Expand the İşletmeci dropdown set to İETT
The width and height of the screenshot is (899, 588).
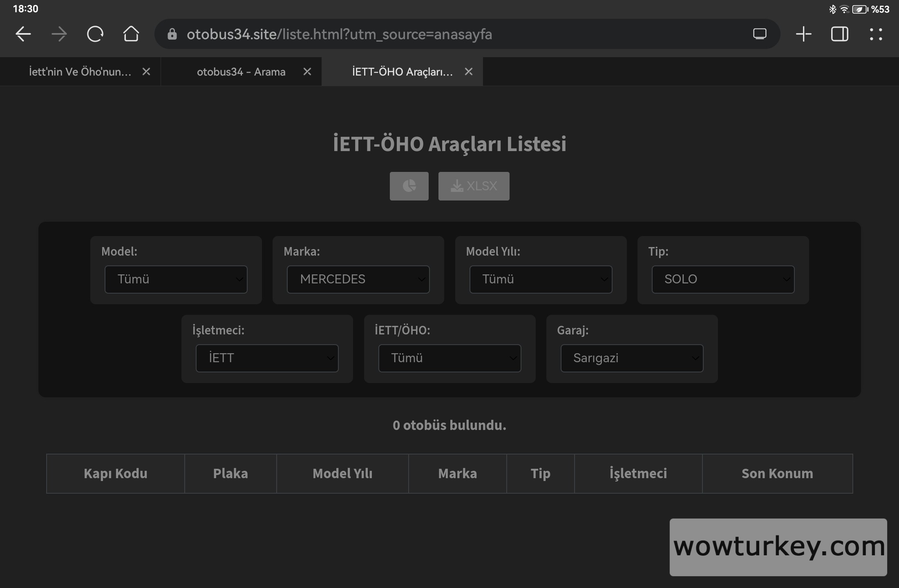(x=267, y=358)
